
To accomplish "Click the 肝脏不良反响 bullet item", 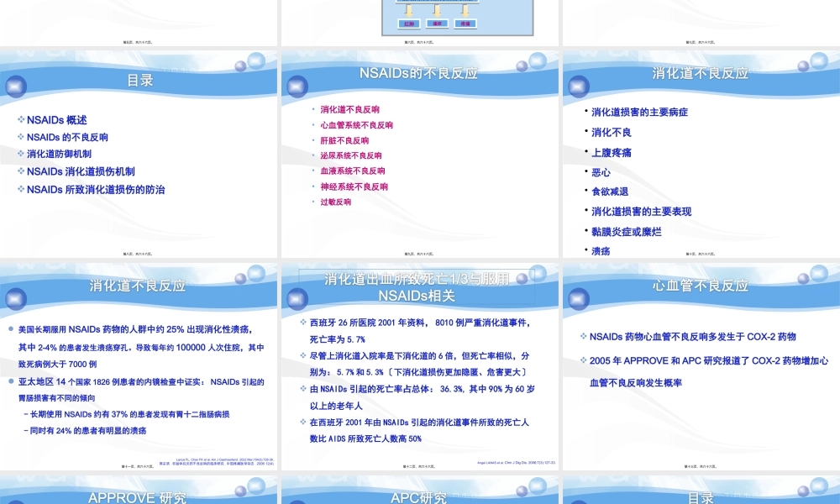I will point(344,140).
